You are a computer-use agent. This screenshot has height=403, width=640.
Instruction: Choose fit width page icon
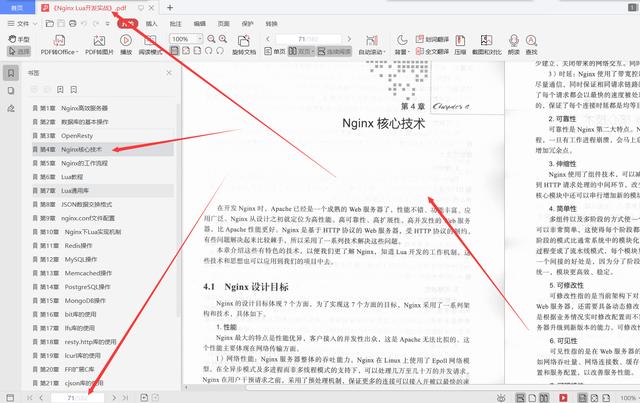(x=197, y=51)
